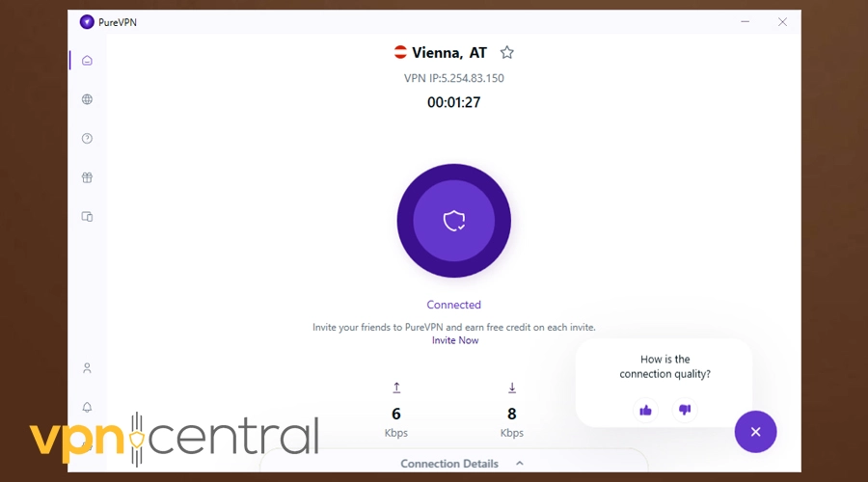Open the Help question mark icon
The image size is (868, 482).
tap(87, 139)
